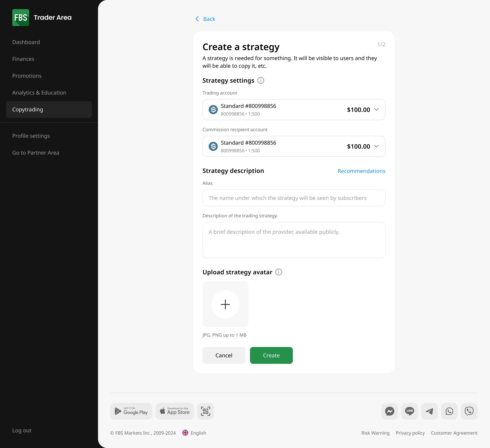
Task: Expand the Commission recipient account dropdown
Action: pyautogui.click(x=294, y=146)
